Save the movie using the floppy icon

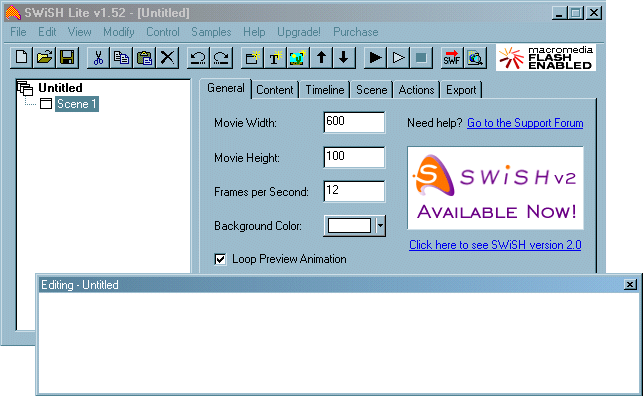pyautogui.click(x=67, y=57)
